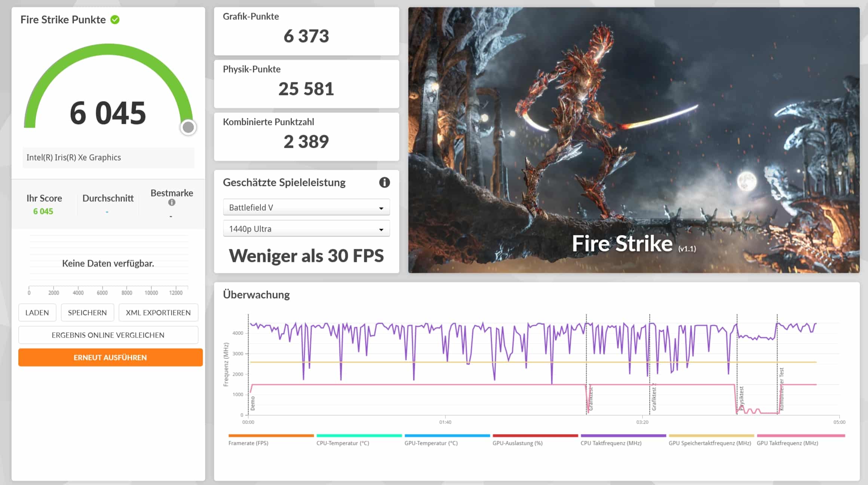Click dropdown arrow of Battlefield V selector
The image size is (868, 485).
click(x=381, y=208)
